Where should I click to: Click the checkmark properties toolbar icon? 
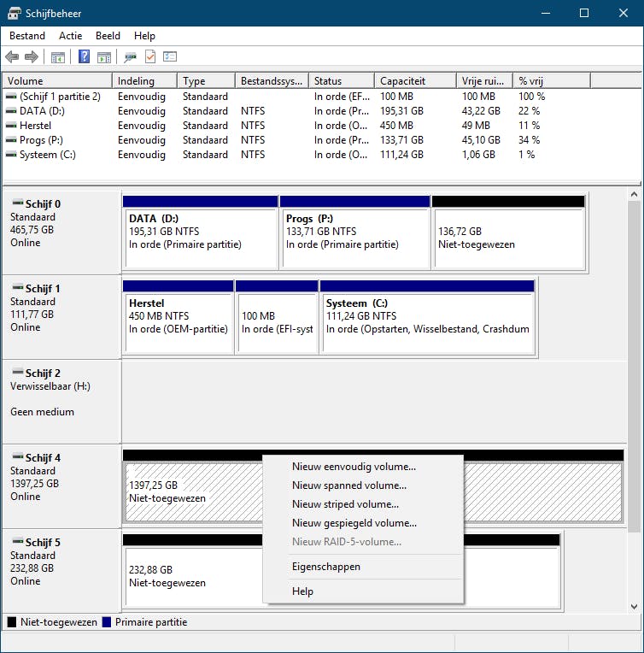click(x=150, y=57)
